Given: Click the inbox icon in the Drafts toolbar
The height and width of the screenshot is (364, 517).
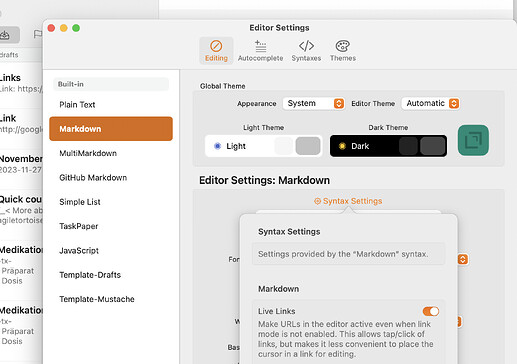Looking at the screenshot, I should [5, 35].
